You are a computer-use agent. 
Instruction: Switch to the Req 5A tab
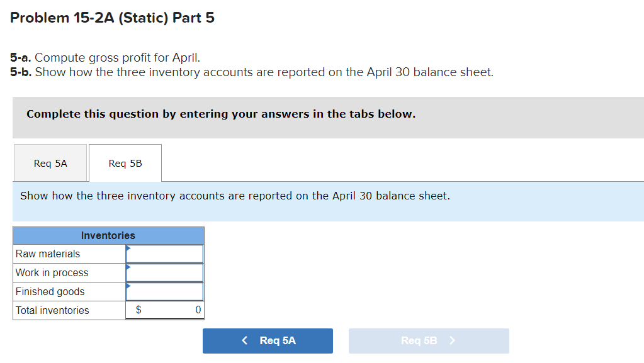click(50, 163)
